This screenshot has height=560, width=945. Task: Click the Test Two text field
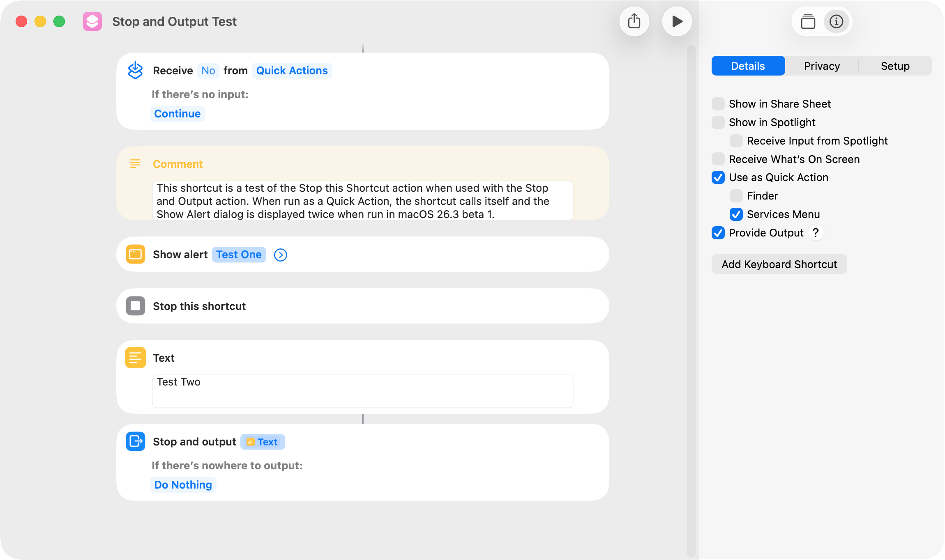[x=362, y=391]
